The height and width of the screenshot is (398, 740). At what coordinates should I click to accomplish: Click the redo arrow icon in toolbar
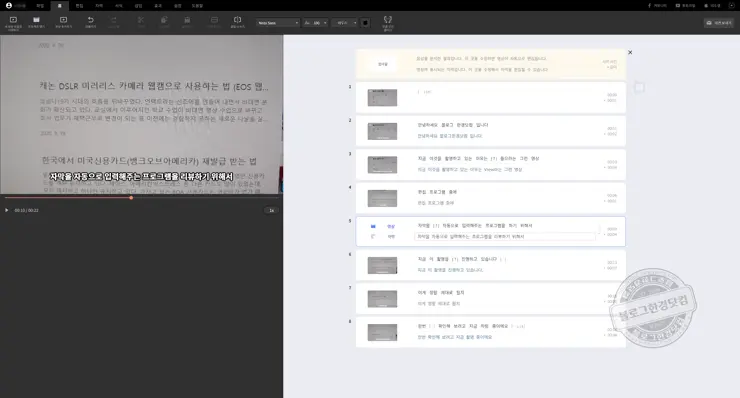point(114,20)
